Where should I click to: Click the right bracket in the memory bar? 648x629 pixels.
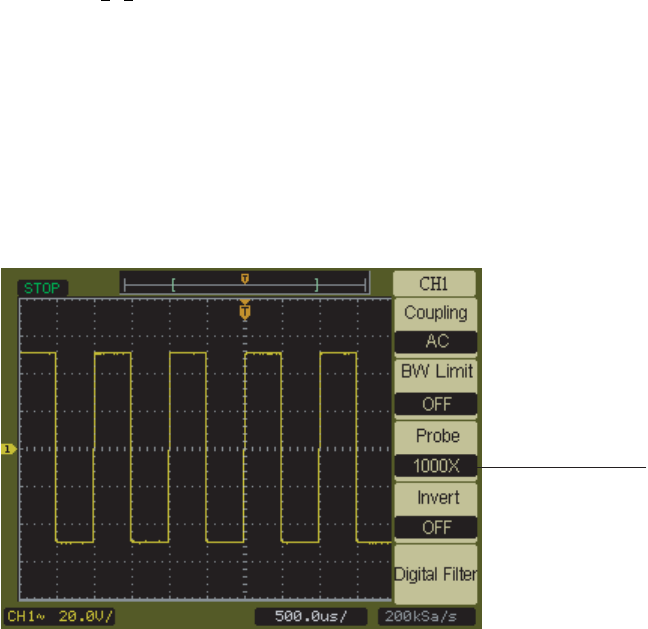[x=317, y=285]
